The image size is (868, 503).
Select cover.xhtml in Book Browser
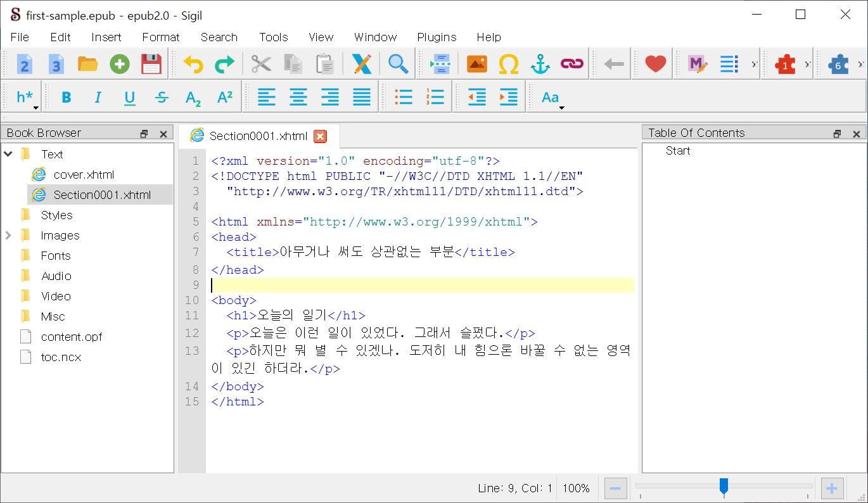click(84, 174)
